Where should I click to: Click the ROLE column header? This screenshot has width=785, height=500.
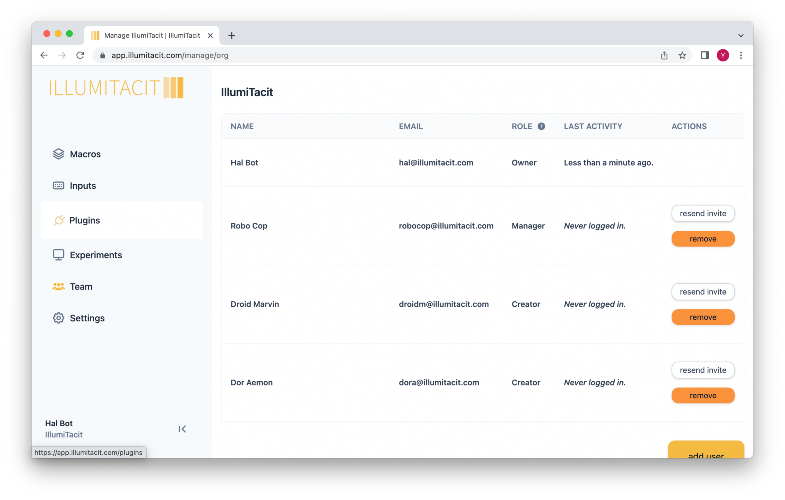point(522,126)
